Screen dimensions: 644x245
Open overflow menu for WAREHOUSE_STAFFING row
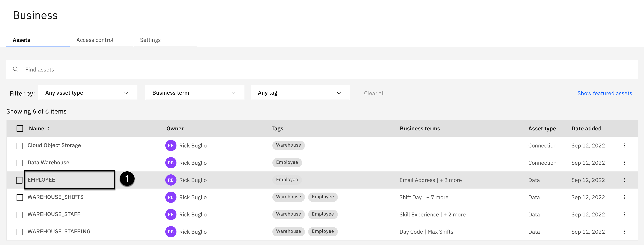[624, 232]
